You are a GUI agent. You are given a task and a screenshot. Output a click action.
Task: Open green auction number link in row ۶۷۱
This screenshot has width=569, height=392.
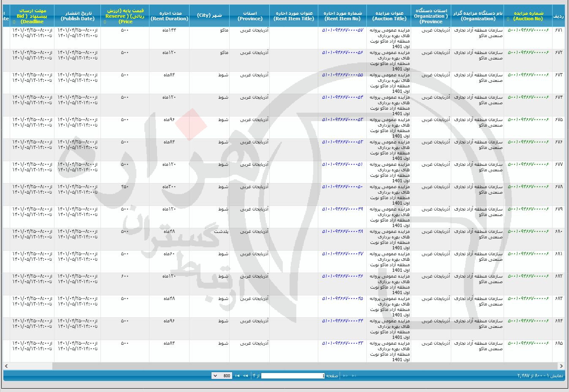coord(528,30)
